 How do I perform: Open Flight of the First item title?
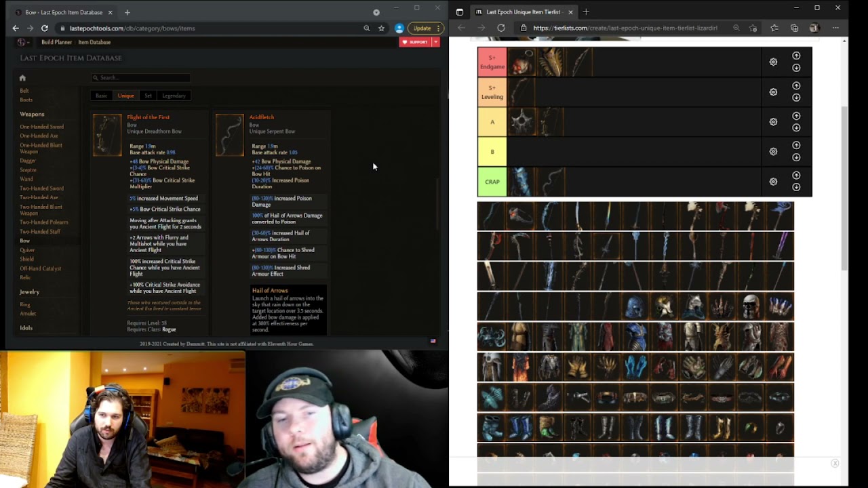[x=149, y=117]
